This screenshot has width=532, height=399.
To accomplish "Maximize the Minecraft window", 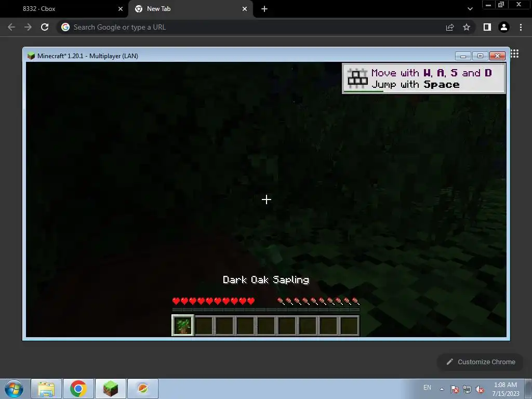I will click(480, 56).
